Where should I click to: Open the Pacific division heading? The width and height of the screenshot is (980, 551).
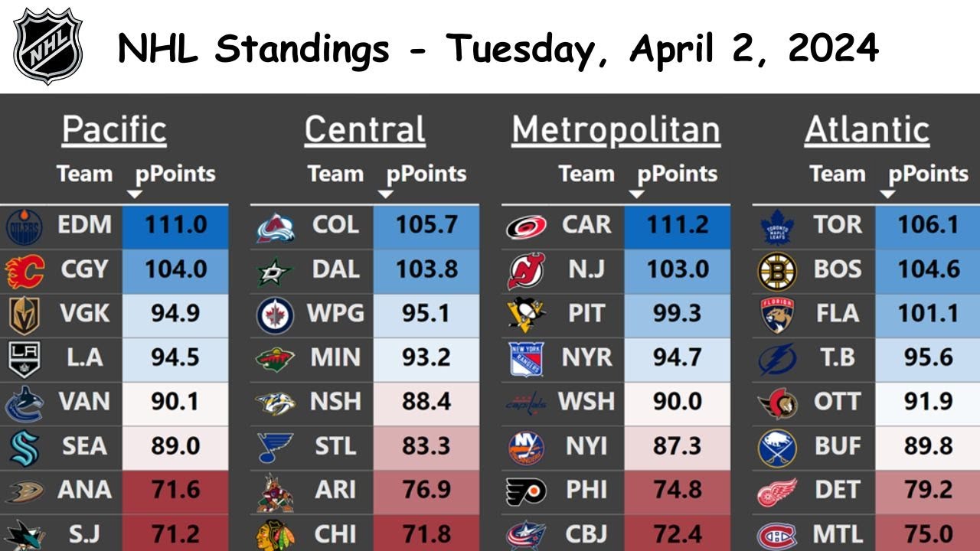114,130
